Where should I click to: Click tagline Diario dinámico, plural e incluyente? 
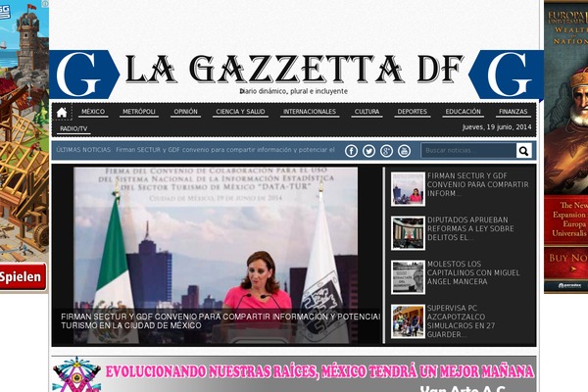pyautogui.click(x=294, y=91)
